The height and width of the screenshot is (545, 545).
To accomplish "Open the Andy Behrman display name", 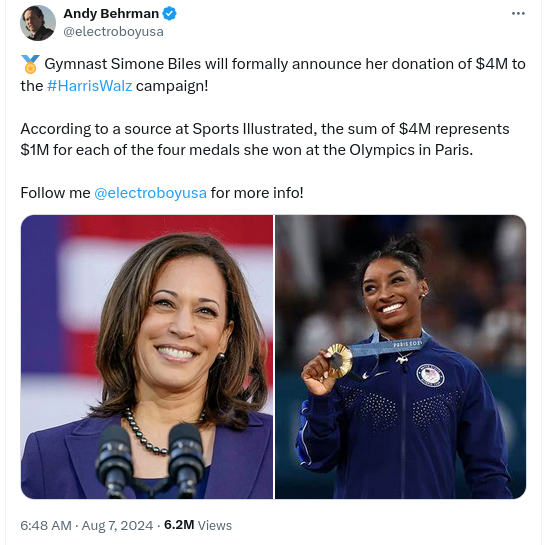I will (x=111, y=14).
